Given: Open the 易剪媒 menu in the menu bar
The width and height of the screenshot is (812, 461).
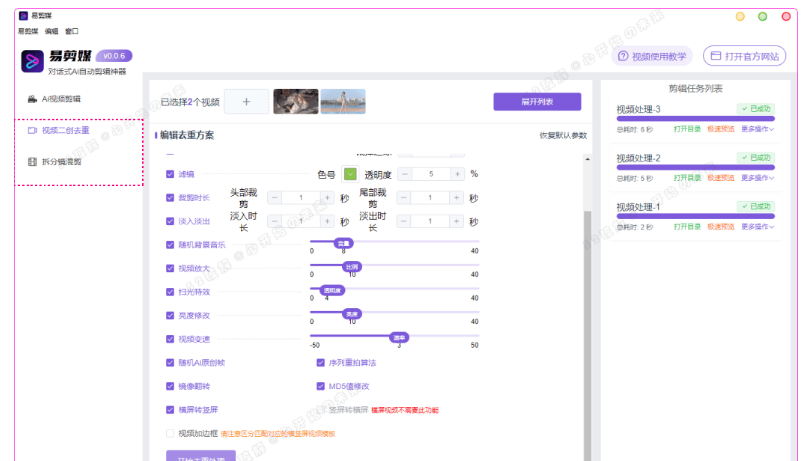Looking at the screenshot, I should 28,31.
